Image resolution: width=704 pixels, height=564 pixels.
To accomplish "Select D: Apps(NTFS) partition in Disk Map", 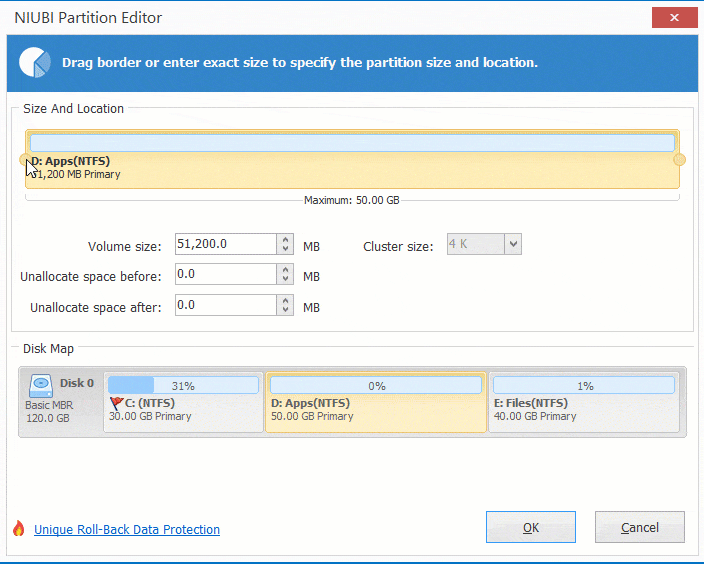I will click(376, 402).
